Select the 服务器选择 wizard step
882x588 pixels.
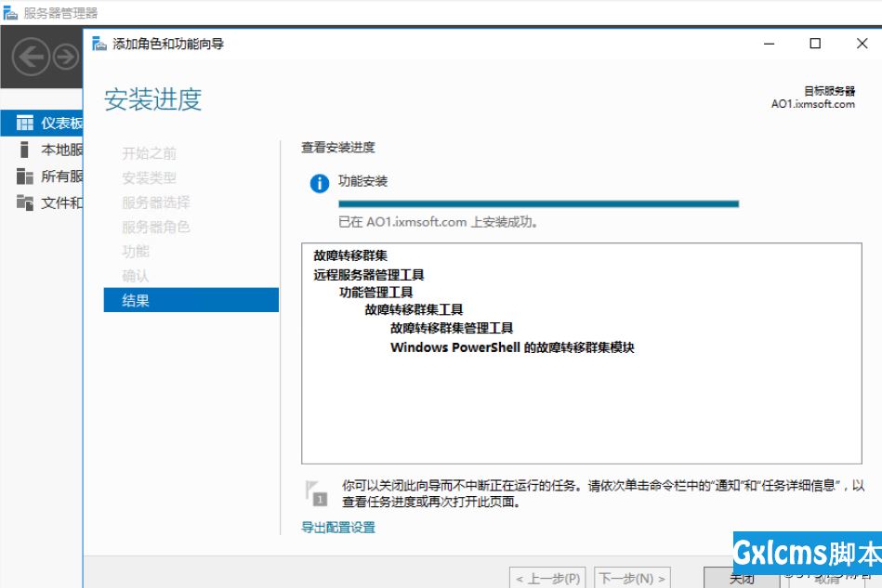coord(156,203)
